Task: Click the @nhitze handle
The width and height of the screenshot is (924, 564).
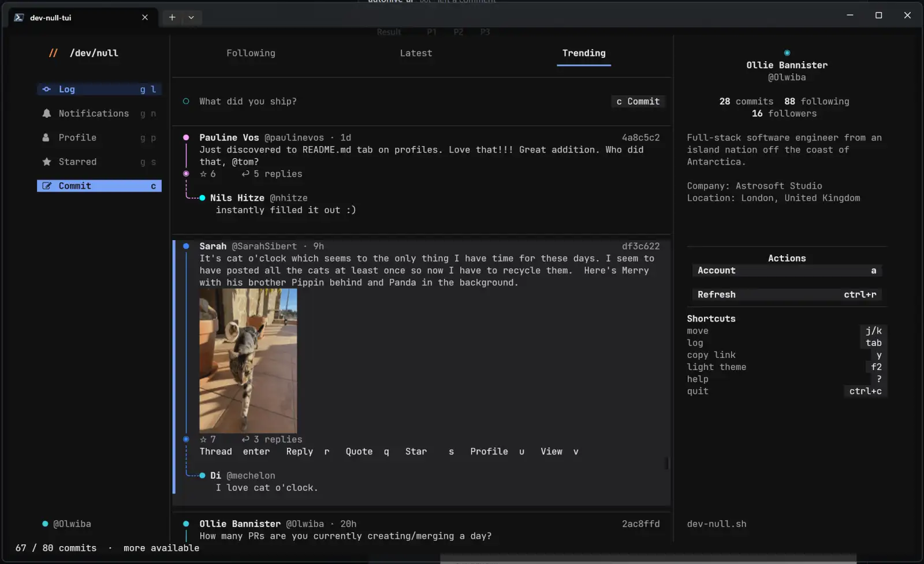Action: point(288,198)
